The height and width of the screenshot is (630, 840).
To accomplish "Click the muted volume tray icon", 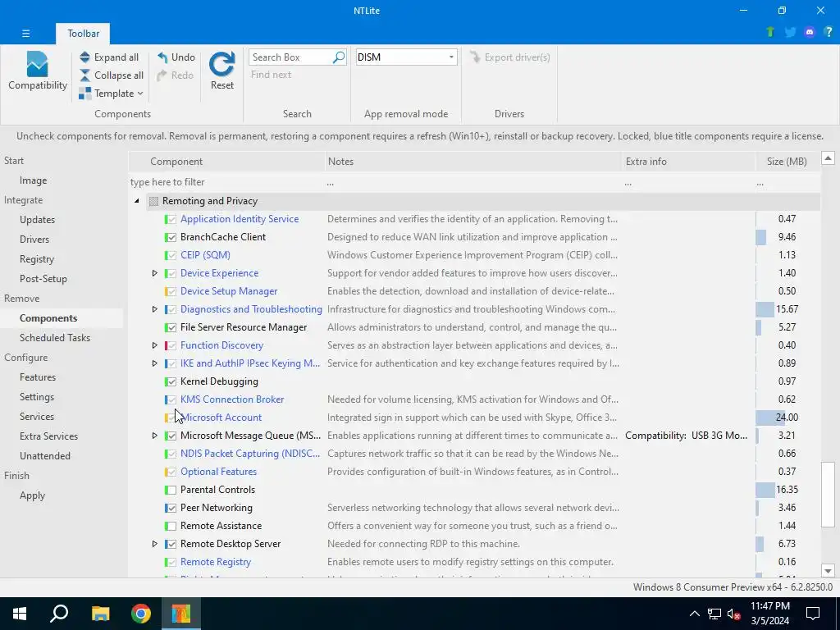I will click(x=734, y=614).
